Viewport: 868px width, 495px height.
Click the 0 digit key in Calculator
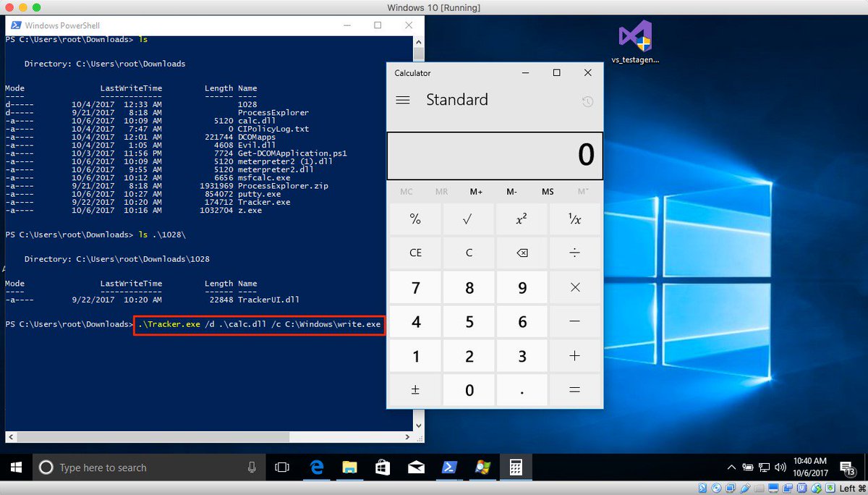click(x=469, y=390)
